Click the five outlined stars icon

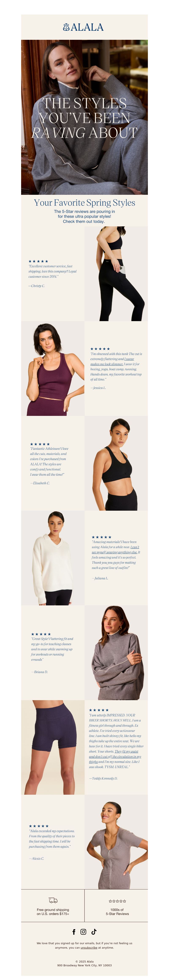(117, 901)
